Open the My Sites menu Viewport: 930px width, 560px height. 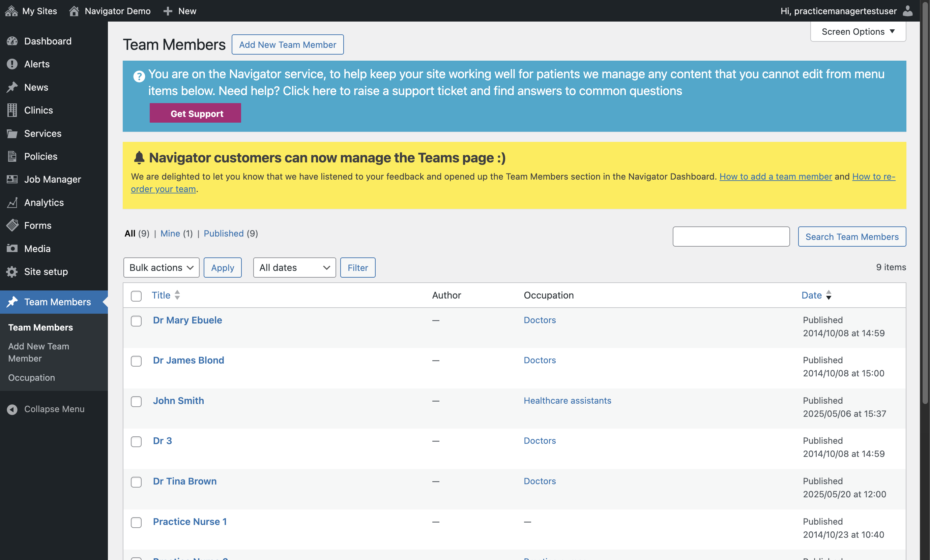(x=31, y=11)
